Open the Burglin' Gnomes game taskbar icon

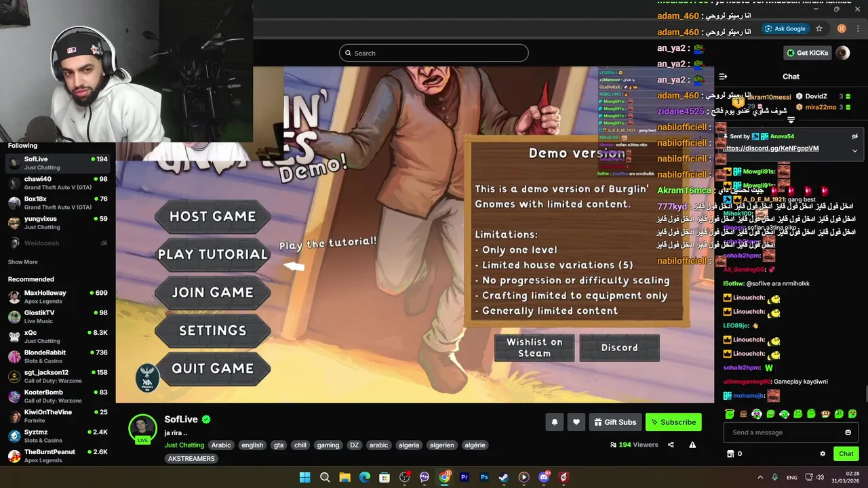564,477
